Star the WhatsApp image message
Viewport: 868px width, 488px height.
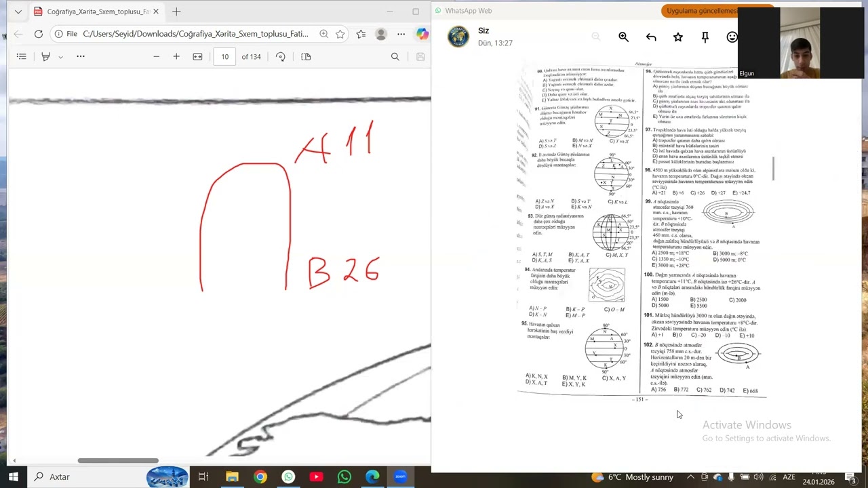tap(678, 37)
